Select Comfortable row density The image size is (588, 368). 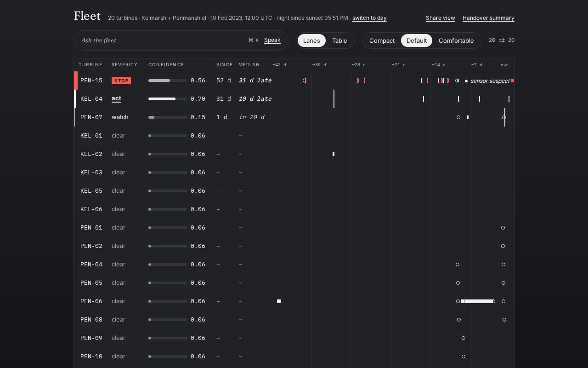point(456,40)
